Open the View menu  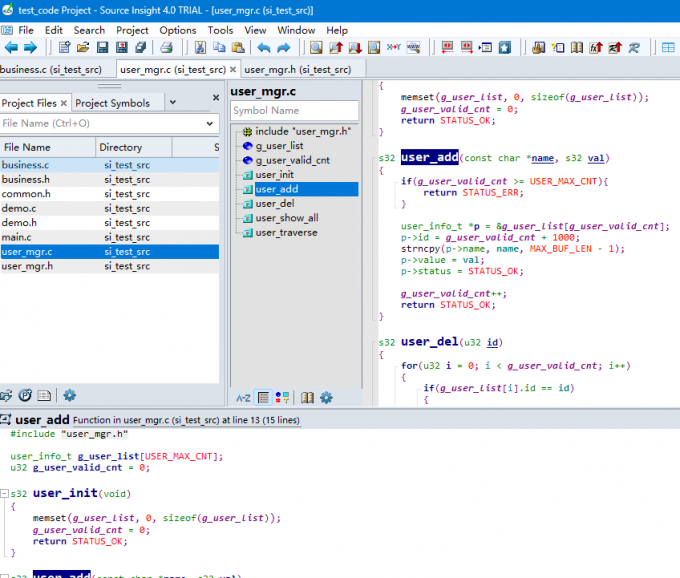tap(255, 30)
